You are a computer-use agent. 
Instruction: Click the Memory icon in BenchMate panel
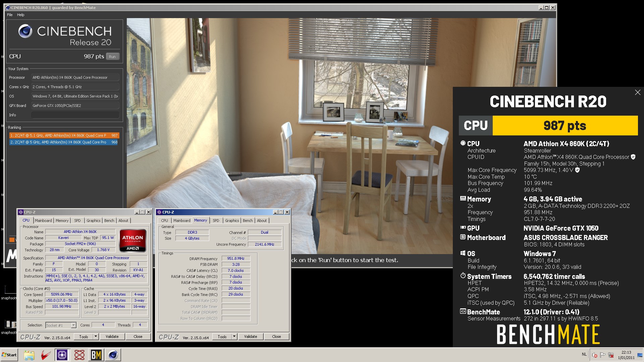463,198
